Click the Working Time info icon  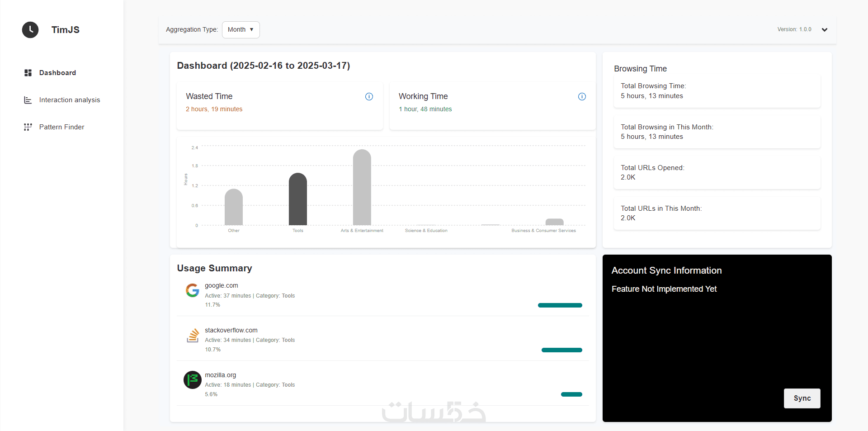[x=582, y=96]
